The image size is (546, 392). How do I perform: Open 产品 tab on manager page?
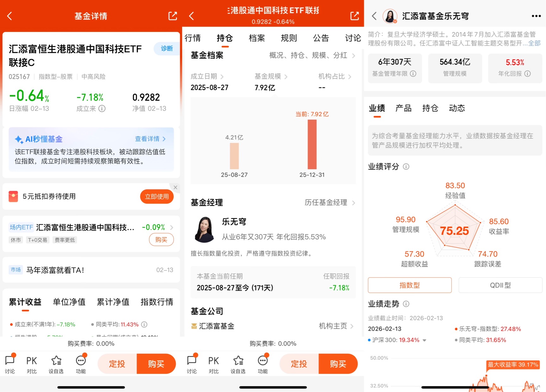pos(404,109)
